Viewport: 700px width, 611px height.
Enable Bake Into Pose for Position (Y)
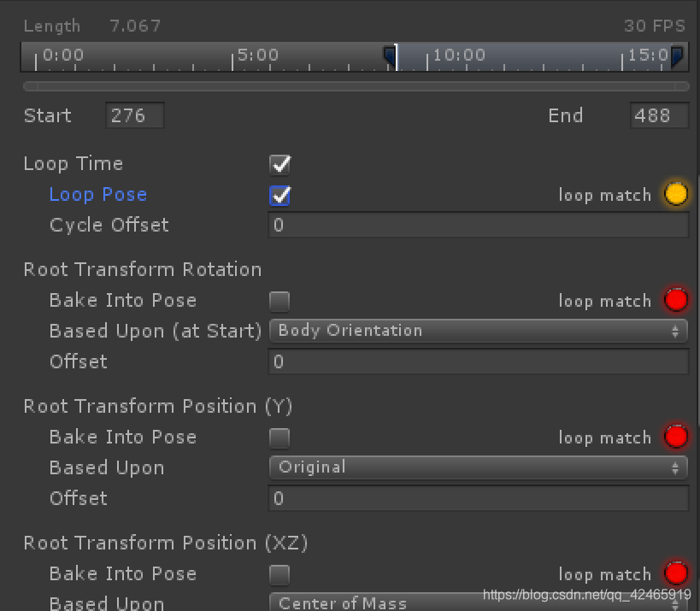coord(279,438)
